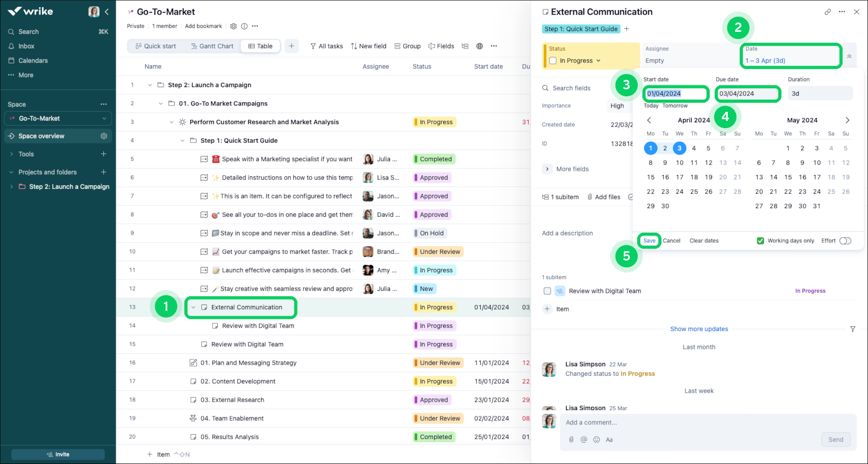The image size is (868, 464).
Task: Check the Review with Digital Team subitem
Action: [x=547, y=291]
